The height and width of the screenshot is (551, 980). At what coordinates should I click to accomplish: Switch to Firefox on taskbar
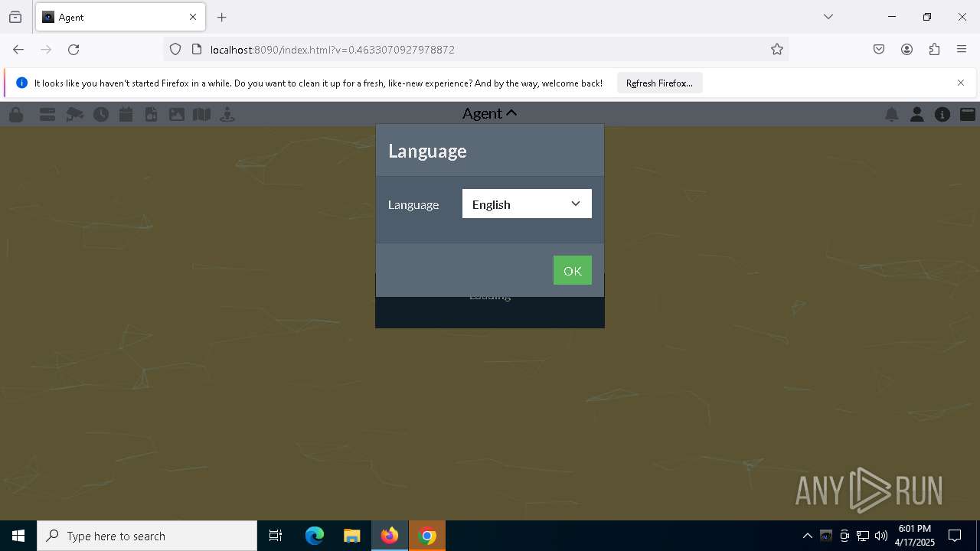click(390, 536)
